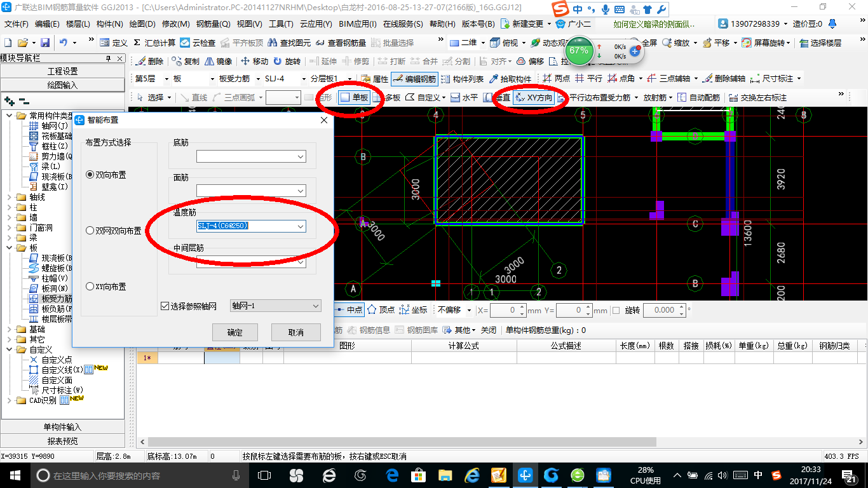Open 单构件输入 panel
Image resolution: width=868 pixels, height=488 pixels.
(x=62, y=427)
